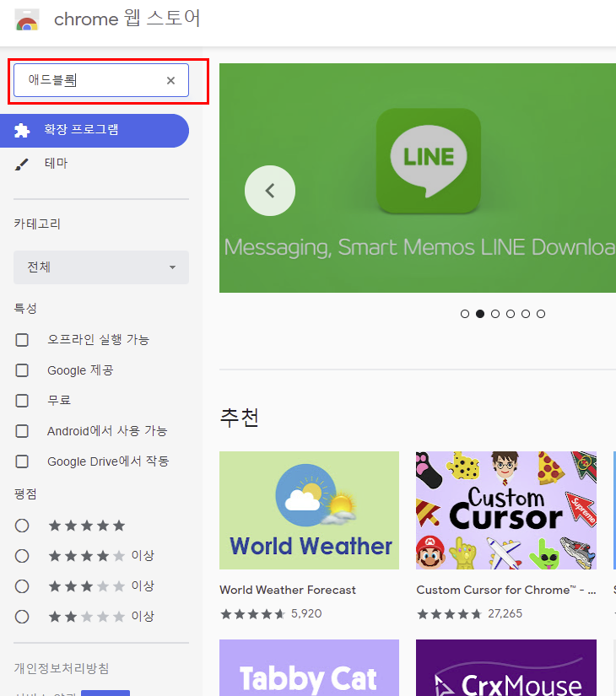Image resolution: width=616 pixels, height=696 pixels.
Task: Clear the search box with the X icon
Action: pyautogui.click(x=170, y=80)
